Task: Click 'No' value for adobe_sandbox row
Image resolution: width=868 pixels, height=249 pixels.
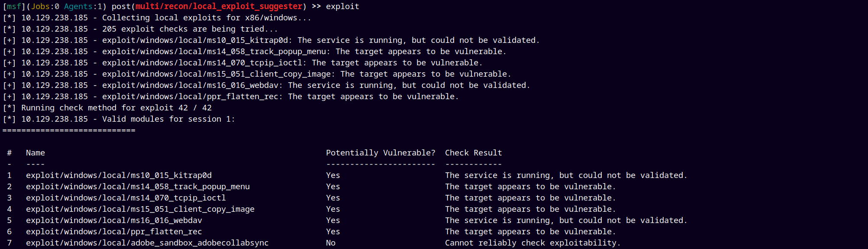Action: [x=331, y=243]
